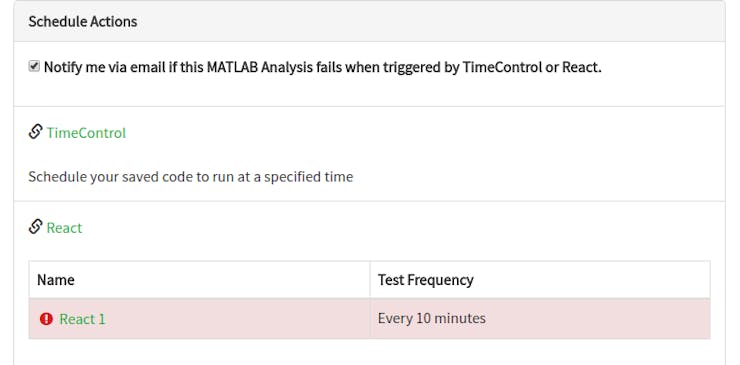
Task: Click the 'Every 10 minutes' cell
Action: (540, 318)
